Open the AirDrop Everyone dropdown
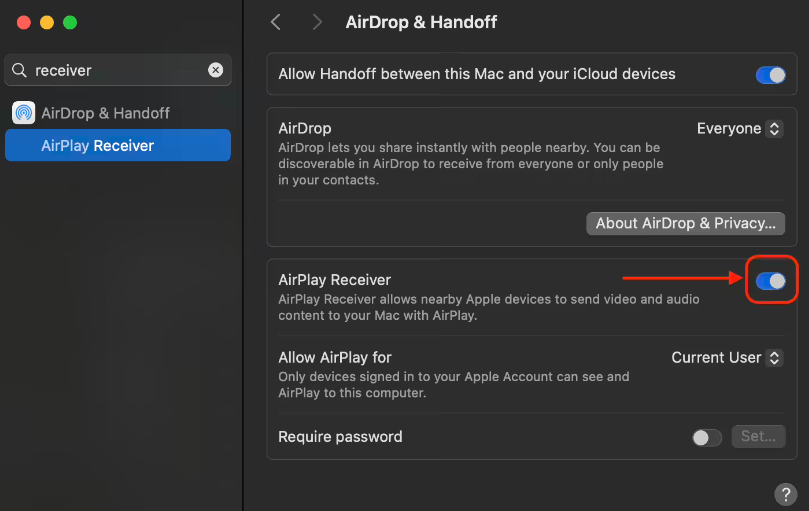 740,129
